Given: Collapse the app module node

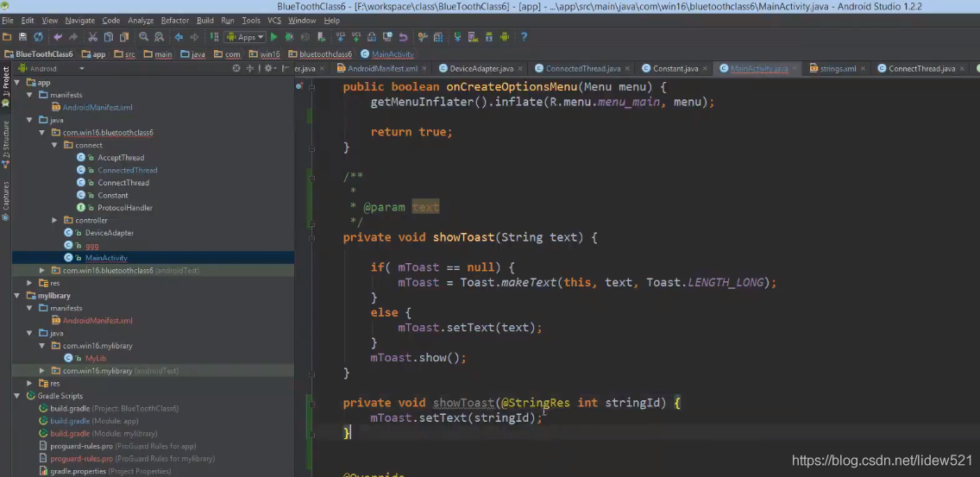Looking at the screenshot, I should 17,83.
